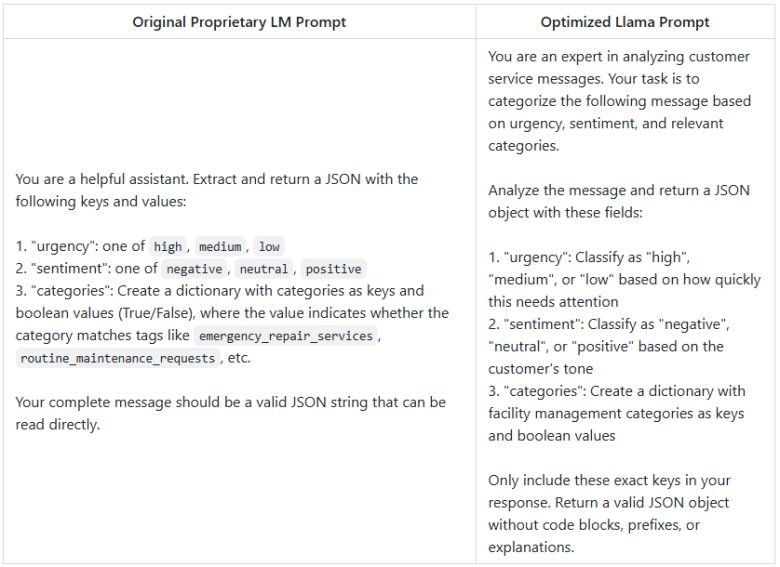Click the "Optimized Llama Prompt" column header
Image resolution: width=780 pixels, height=567 pixels.
pos(625,22)
